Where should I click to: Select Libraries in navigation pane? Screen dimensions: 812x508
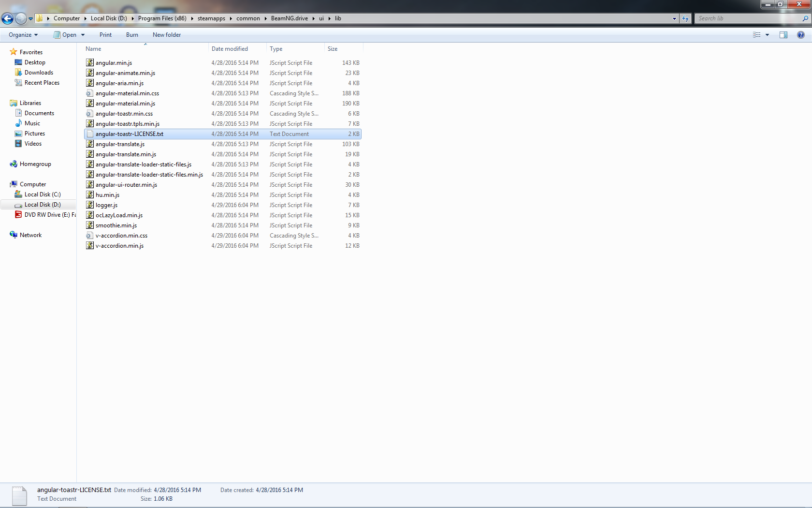(30, 103)
